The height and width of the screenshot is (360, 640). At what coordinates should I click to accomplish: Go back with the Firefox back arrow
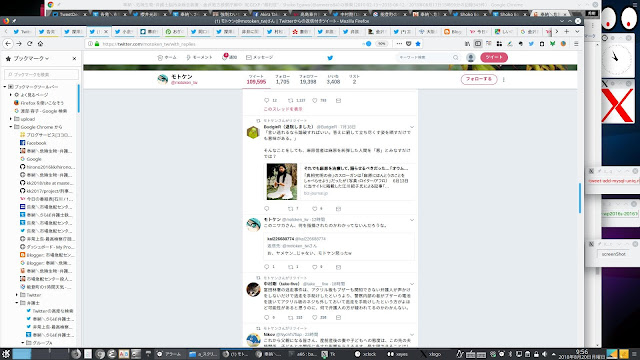(8, 44)
